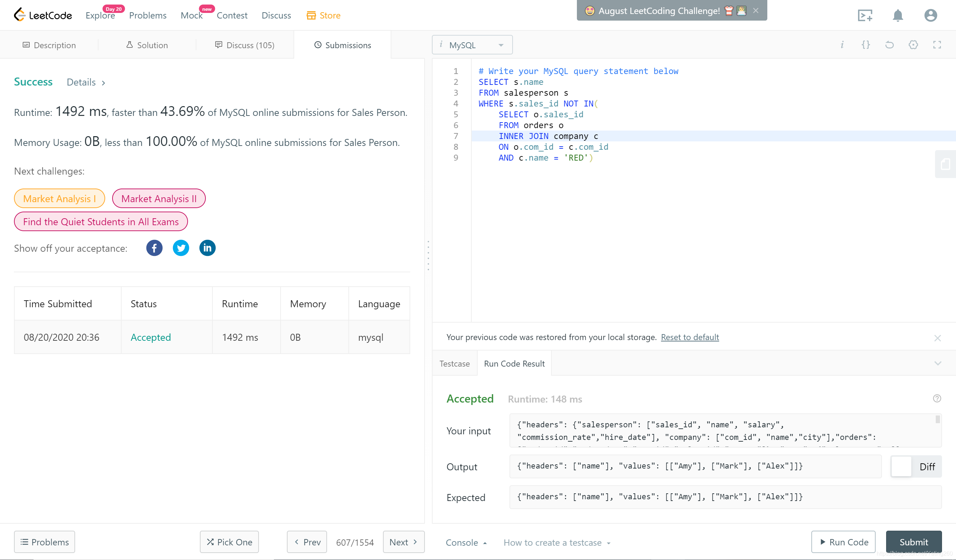This screenshot has height=560, width=956.
Task: Dismiss the August LeetCoding Challenge banner
Action: (x=755, y=10)
